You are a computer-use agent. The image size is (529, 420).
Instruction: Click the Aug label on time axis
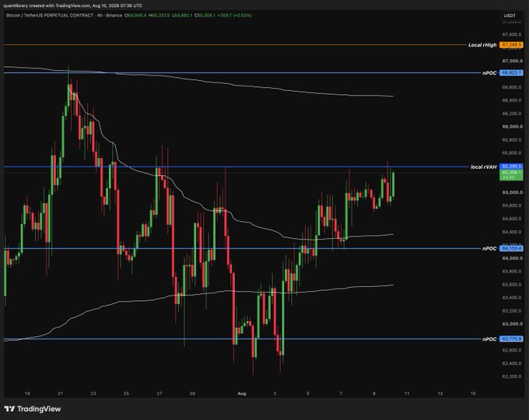pos(242,394)
